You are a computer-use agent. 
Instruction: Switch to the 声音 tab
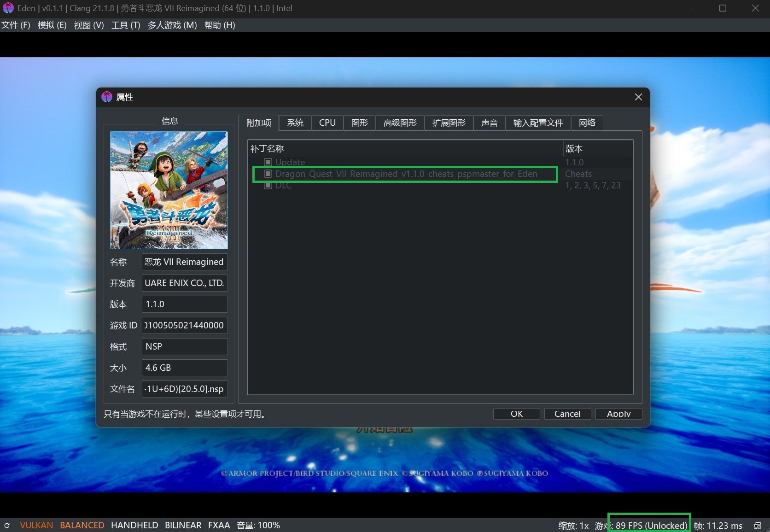[x=490, y=123]
